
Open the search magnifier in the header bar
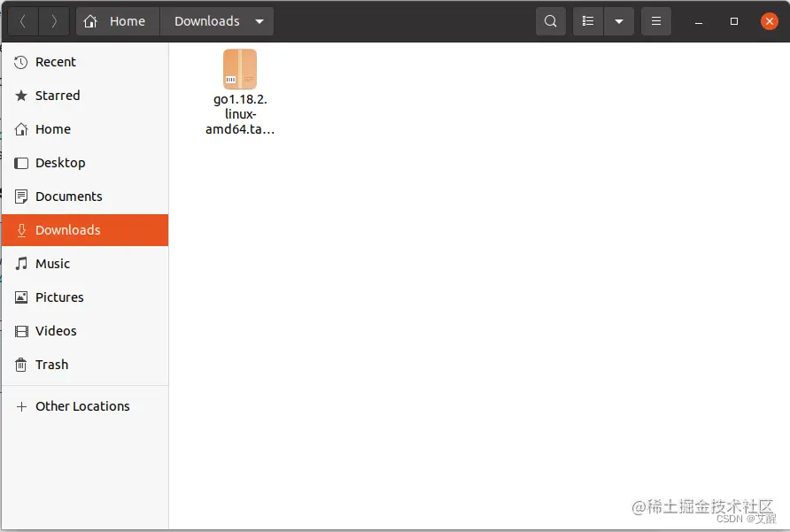pos(551,21)
